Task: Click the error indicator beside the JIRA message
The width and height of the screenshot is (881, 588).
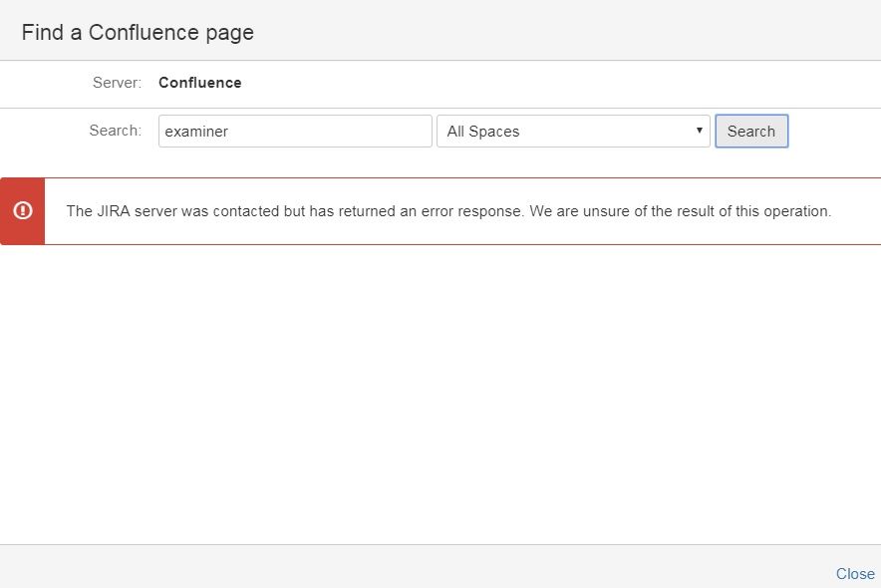Action: [x=22, y=210]
